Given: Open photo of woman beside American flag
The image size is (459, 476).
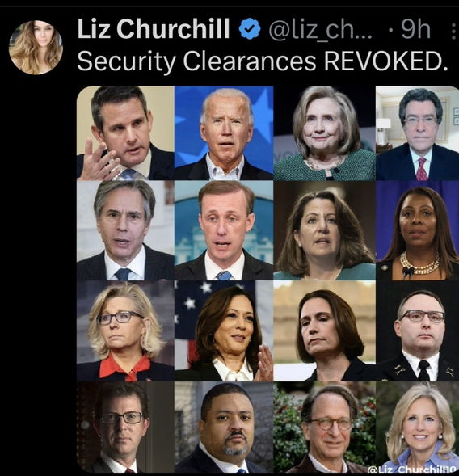Looking at the screenshot, I should [224, 331].
